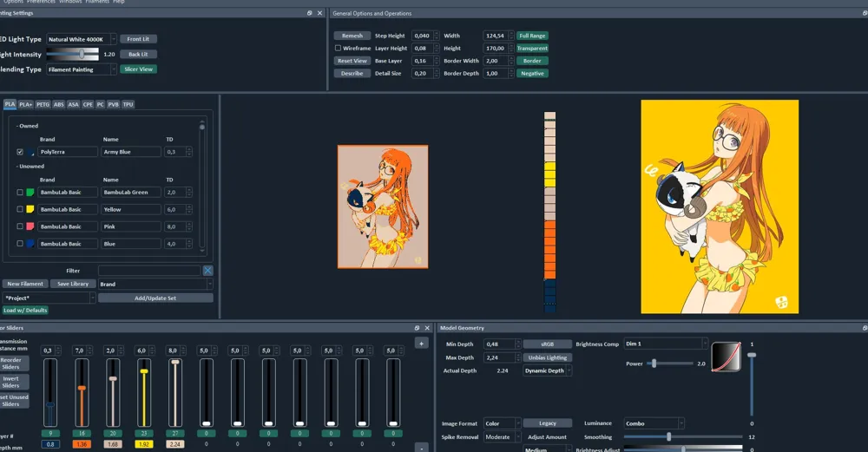This screenshot has height=452, width=868.
Task: Close the color sliders panel
Action: coord(427,328)
